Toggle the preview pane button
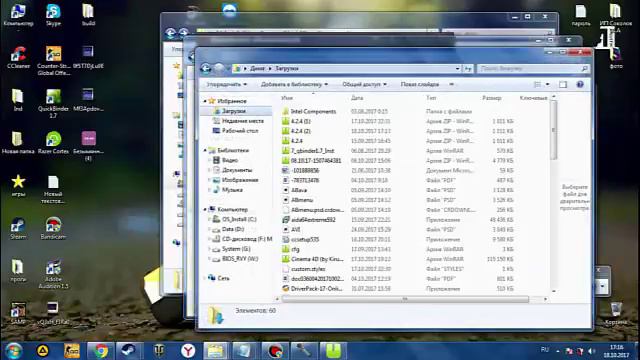Viewport: 640px width, 360px height. [563, 84]
